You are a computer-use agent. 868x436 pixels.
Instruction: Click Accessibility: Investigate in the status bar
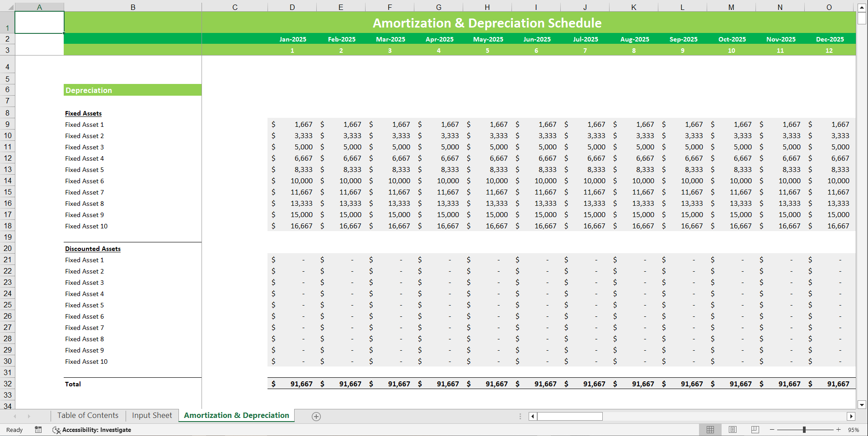tap(97, 430)
